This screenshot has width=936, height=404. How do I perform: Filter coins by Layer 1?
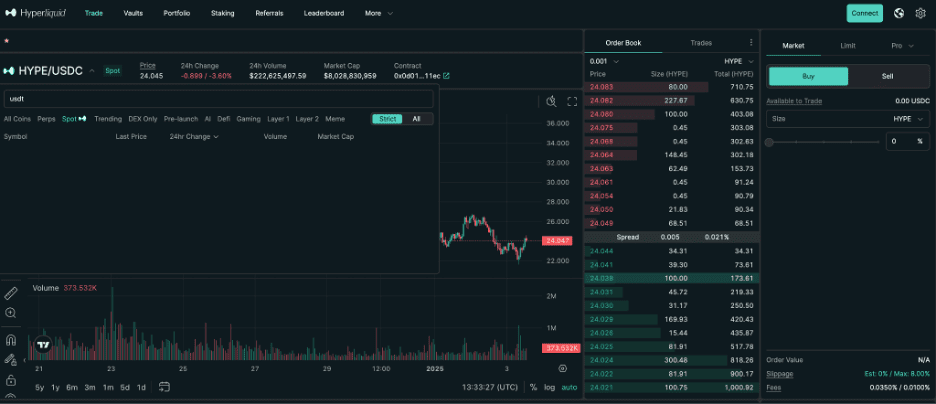[x=278, y=119]
